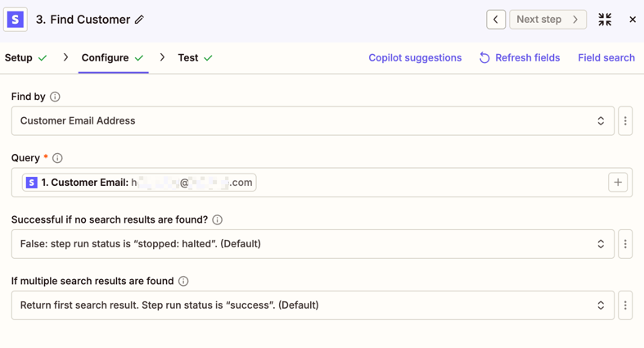Open three-dot menu for multiple-results field
The height and width of the screenshot is (348, 644).
625,305
